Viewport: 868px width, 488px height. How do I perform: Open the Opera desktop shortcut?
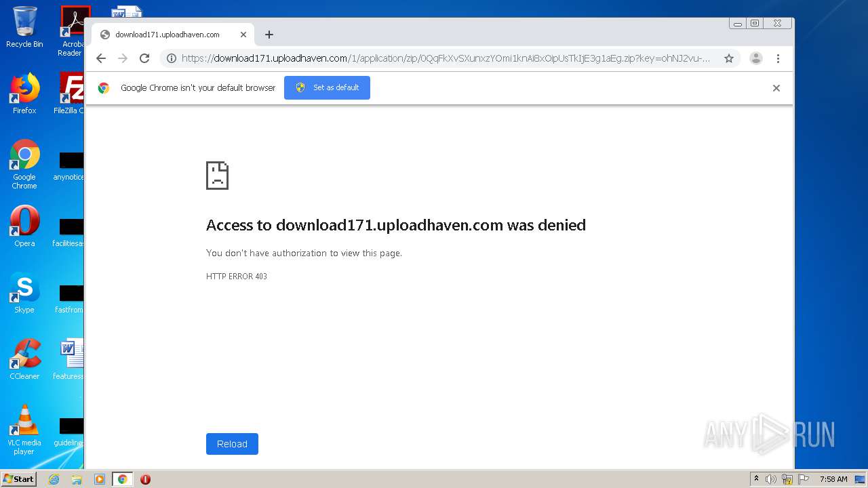24,226
